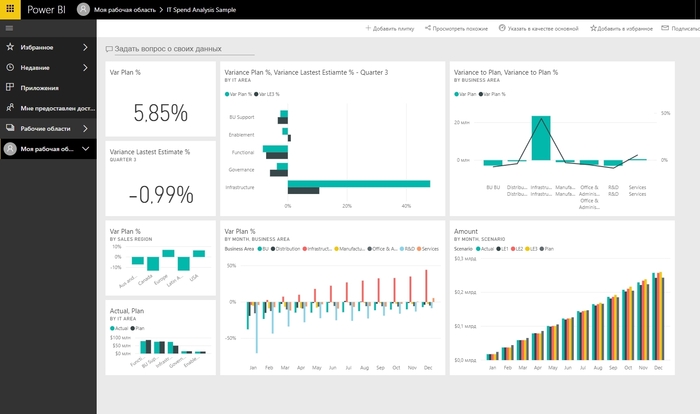The height and width of the screenshot is (414, 700).
Task: Click Указать в качестве основной
Action: pos(538,29)
